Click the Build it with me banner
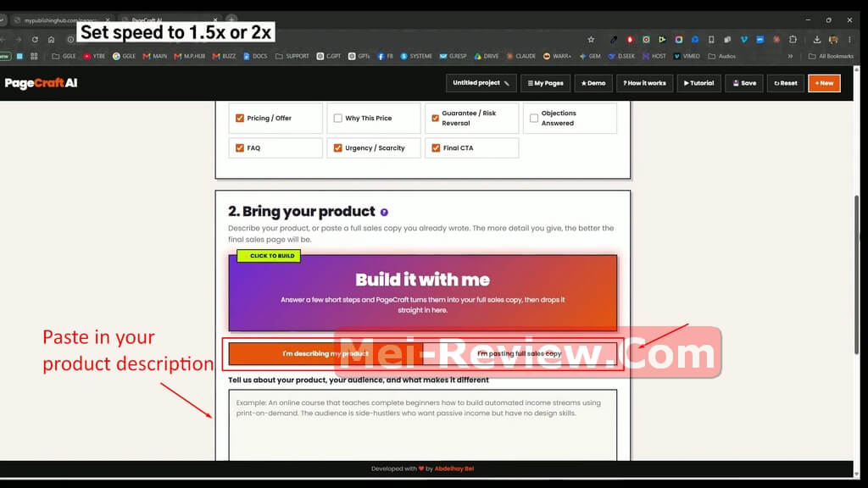Screen dimensions: 868x488 [422, 292]
